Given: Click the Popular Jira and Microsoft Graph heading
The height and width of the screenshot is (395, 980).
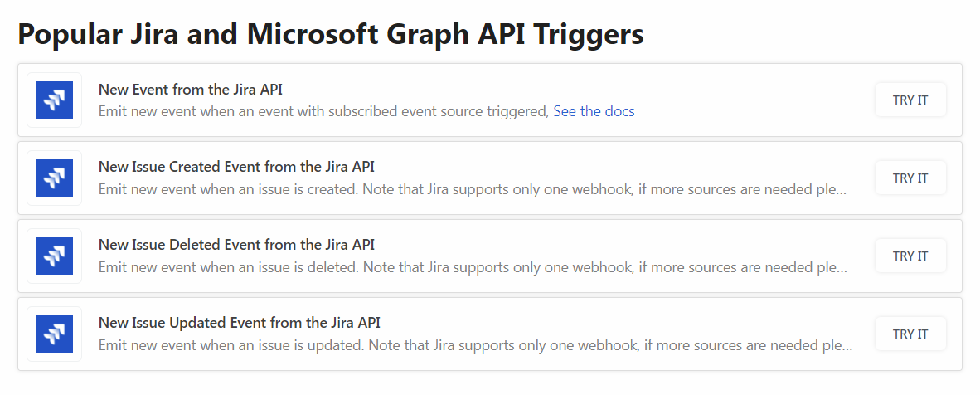Looking at the screenshot, I should [x=331, y=34].
